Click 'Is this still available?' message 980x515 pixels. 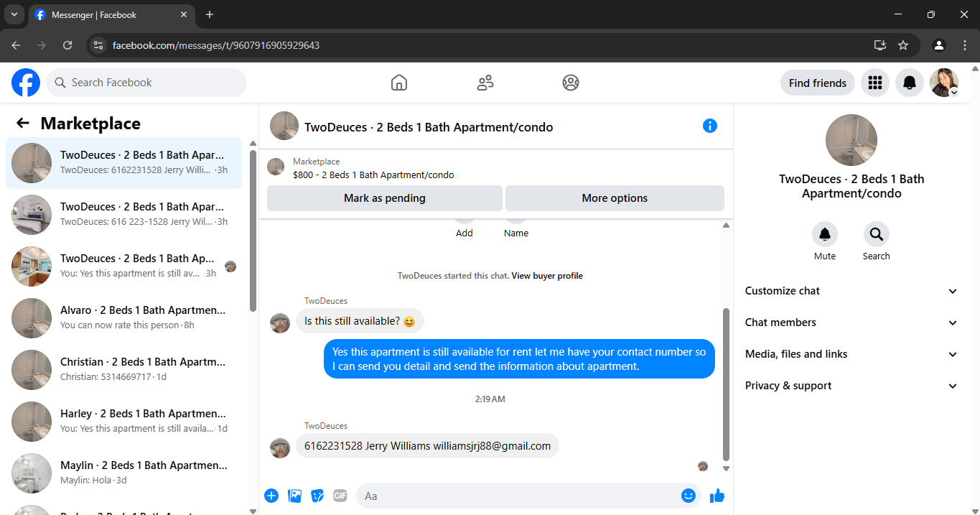pyautogui.click(x=360, y=321)
